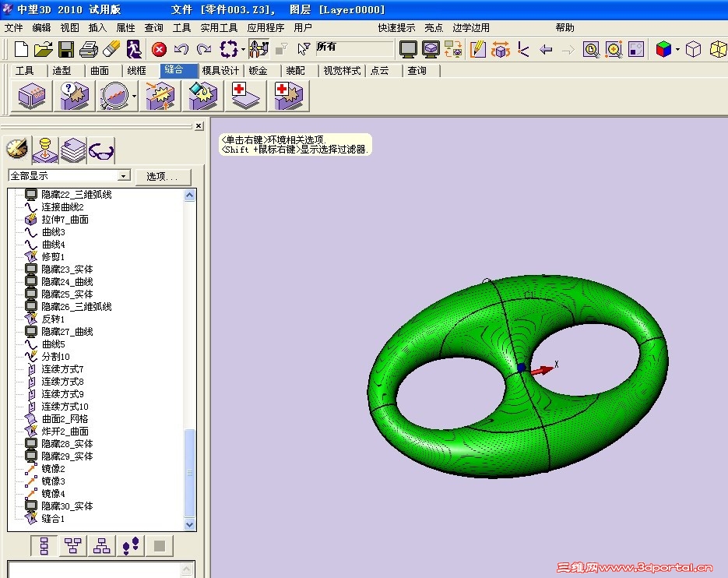Toggle the horizontal tree layout button
This screenshot has width=728, height=578.
pos(73,546)
